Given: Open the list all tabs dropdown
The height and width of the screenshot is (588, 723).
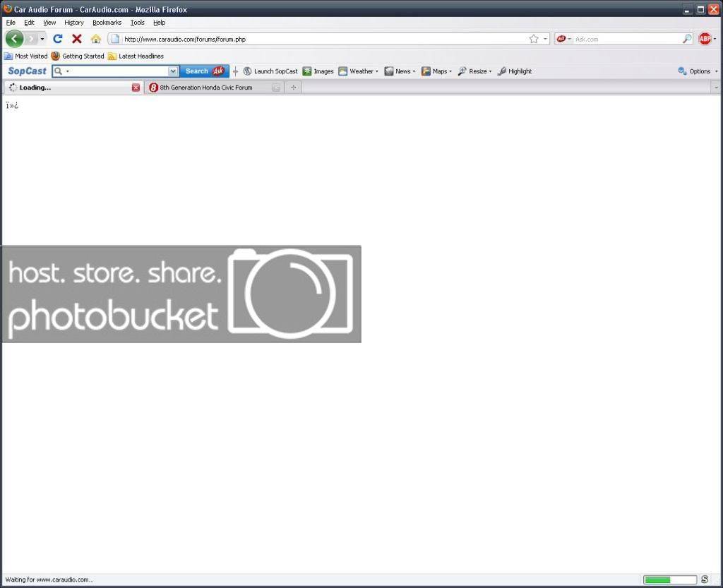Looking at the screenshot, I should pyautogui.click(x=716, y=88).
